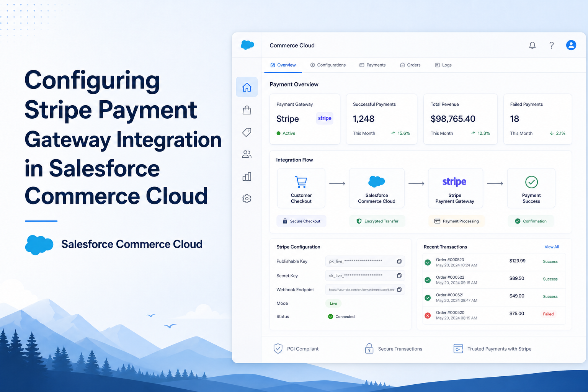Click the Webhook Endpoint field
588x392 pixels.
coord(365,290)
